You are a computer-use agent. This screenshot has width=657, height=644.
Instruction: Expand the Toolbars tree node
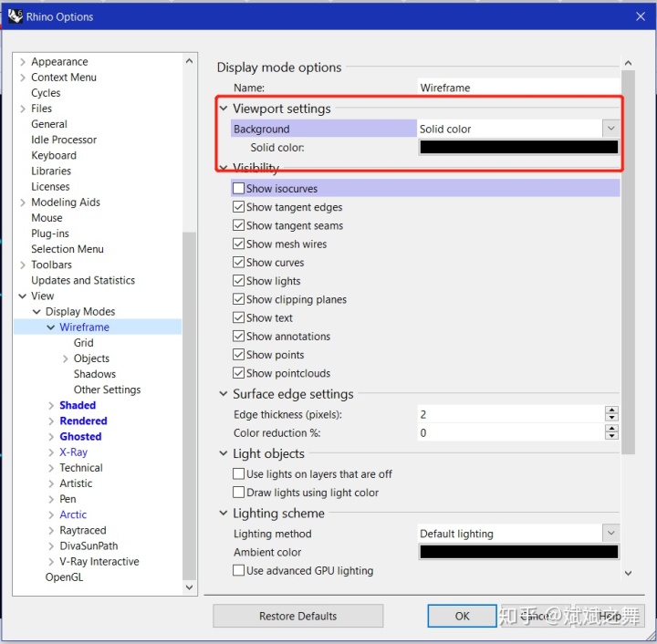click(23, 265)
